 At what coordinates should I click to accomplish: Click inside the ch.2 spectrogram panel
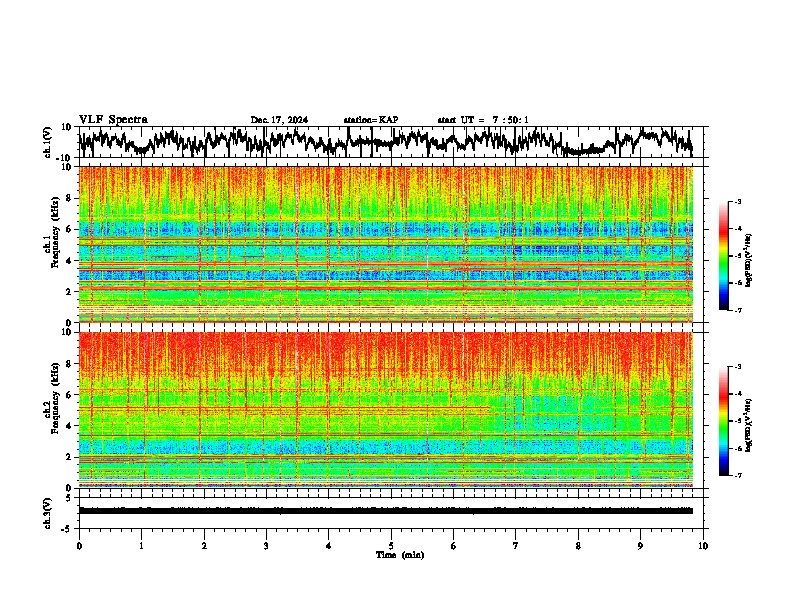(386, 410)
